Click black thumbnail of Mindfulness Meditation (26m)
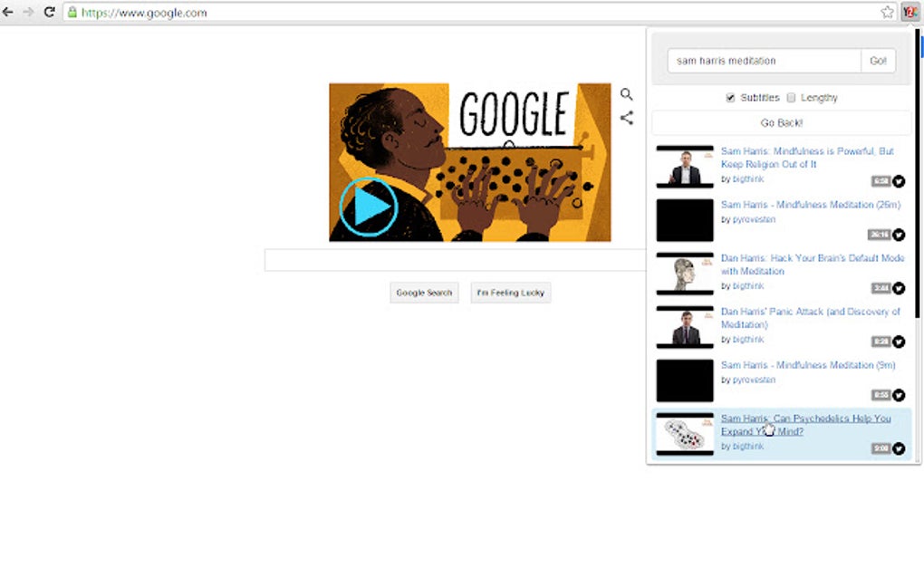 click(x=685, y=220)
